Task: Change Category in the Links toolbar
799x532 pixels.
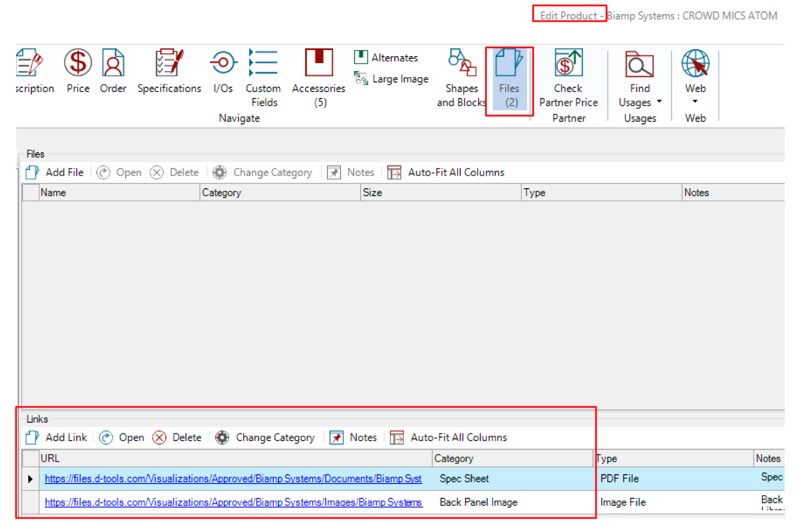Action: point(265,437)
